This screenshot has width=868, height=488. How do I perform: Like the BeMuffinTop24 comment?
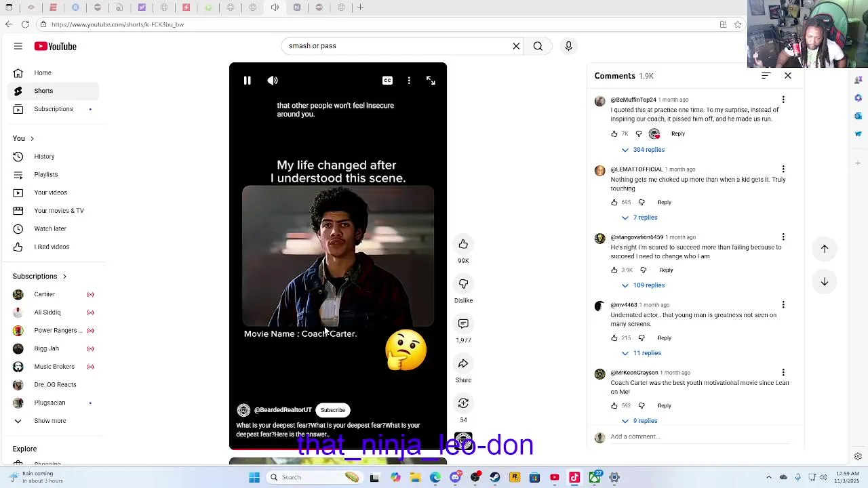614,134
